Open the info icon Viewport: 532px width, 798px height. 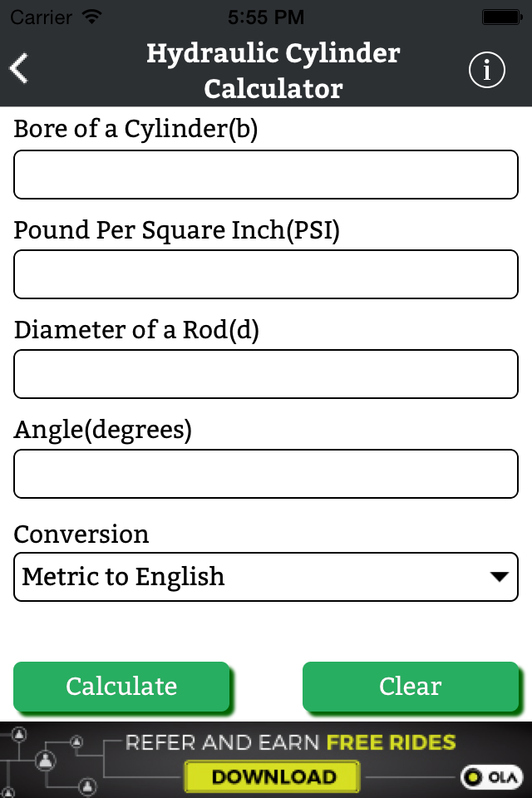tap(486, 70)
